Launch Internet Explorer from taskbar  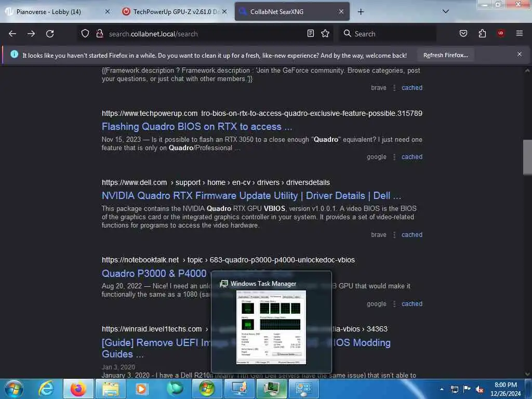tap(46, 389)
